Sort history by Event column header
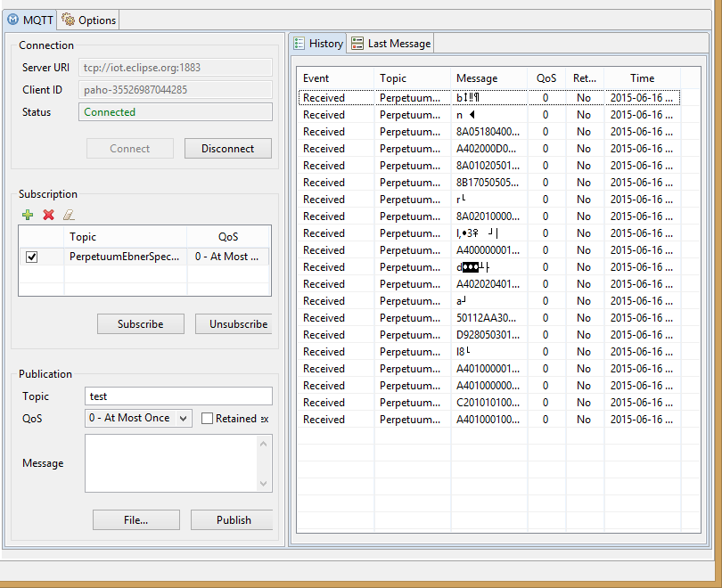Viewport: 722px width, 588px height. tap(336, 78)
